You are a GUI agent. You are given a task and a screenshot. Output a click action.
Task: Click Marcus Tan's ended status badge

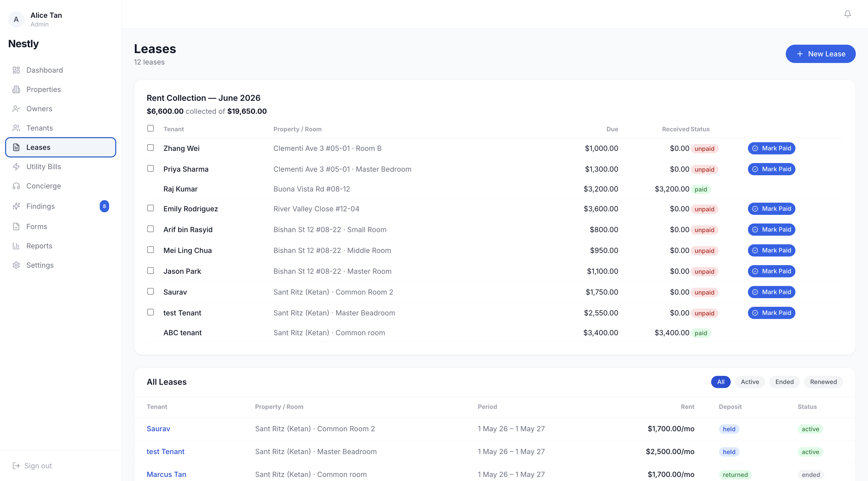pos(810,475)
